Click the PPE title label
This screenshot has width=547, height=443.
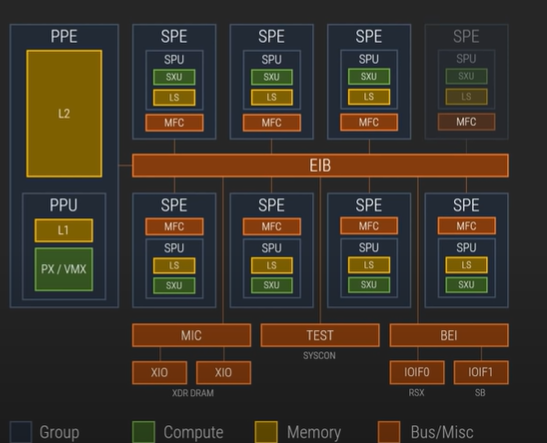(x=64, y=36)
